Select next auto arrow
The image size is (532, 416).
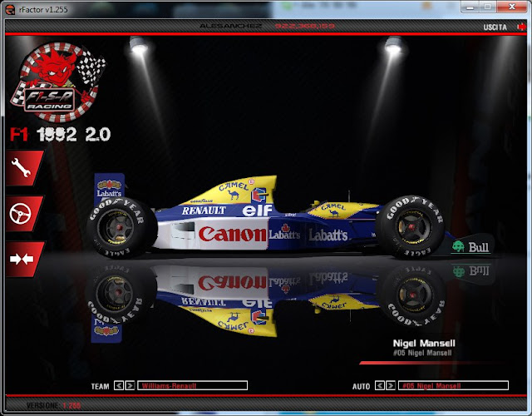coord(391,385)
